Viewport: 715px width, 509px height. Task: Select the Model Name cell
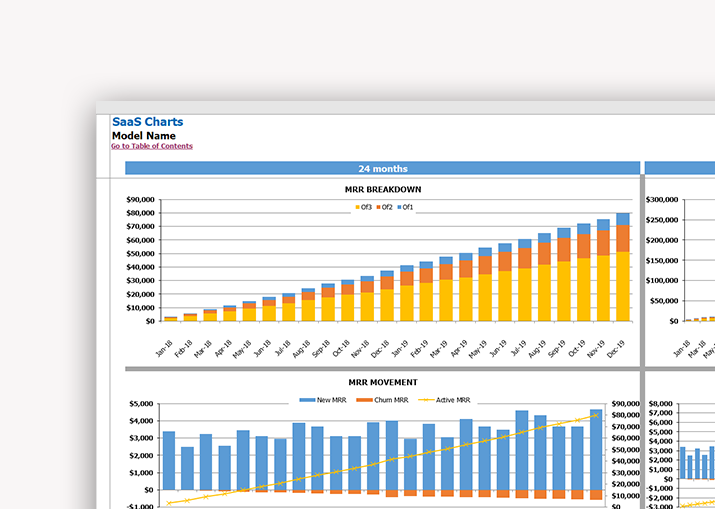(143, 136)
